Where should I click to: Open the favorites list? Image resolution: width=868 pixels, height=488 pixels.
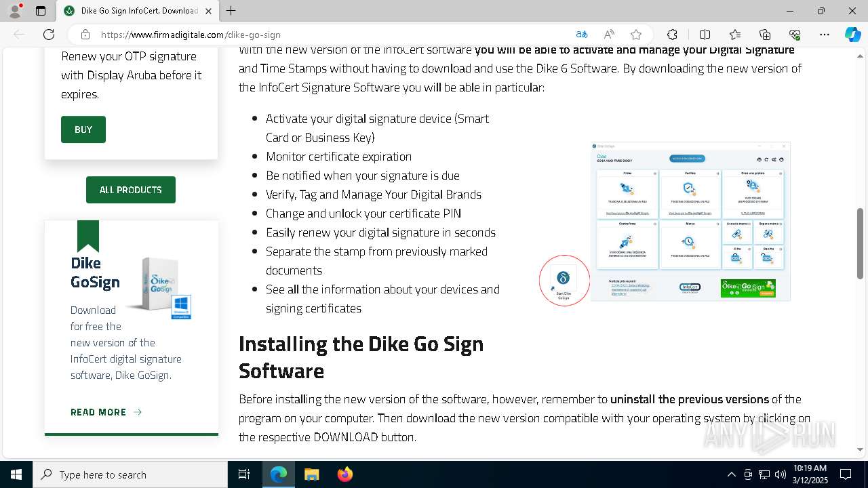point(735,35)
